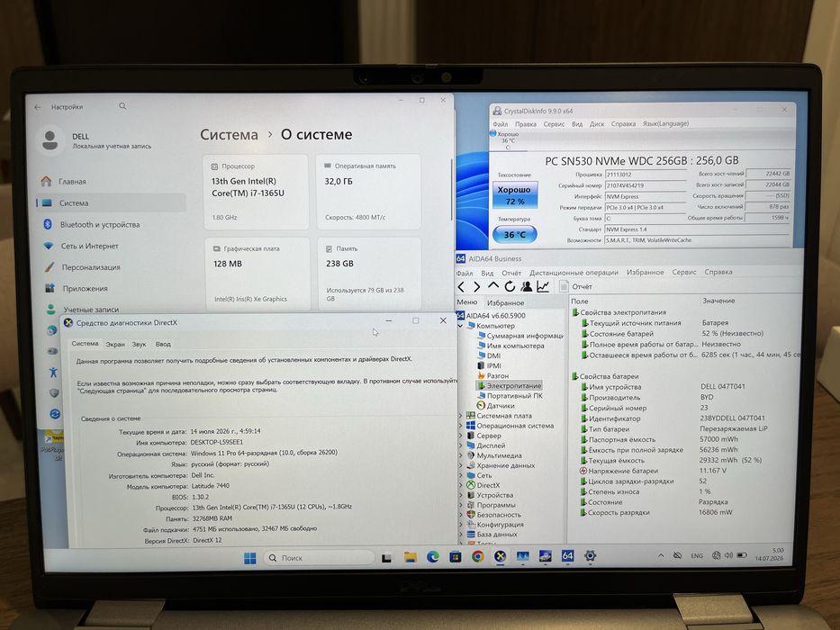The image size is (840, 630).
Task: Select Система in Settings sidebar
Action: (x=112, y=203)
